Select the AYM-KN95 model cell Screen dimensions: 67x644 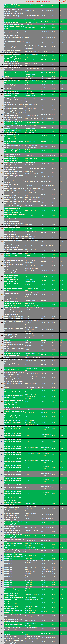(33, 206)
